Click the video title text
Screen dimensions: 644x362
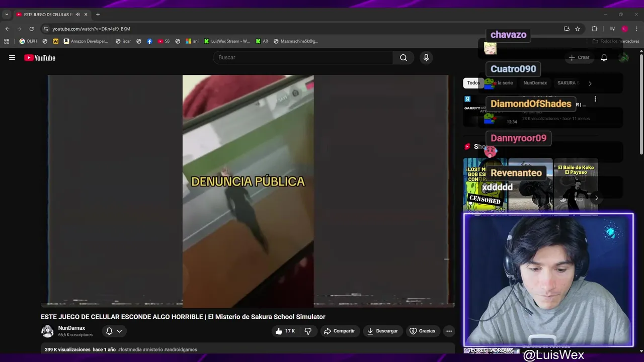(183, 317)
